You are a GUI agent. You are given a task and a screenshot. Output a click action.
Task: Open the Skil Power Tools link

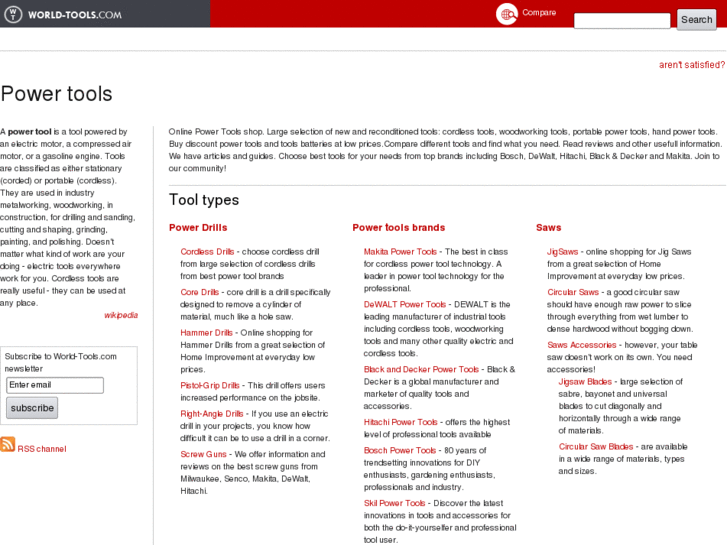coord(395,503)
